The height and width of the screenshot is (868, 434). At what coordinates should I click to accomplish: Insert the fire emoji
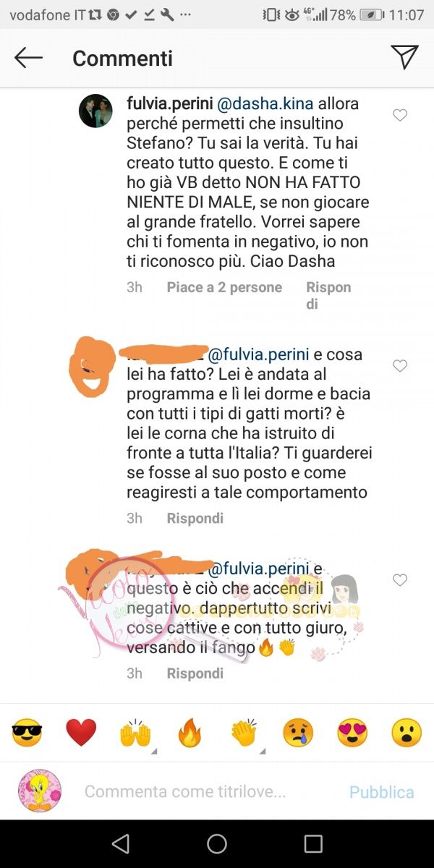[190, 733]
